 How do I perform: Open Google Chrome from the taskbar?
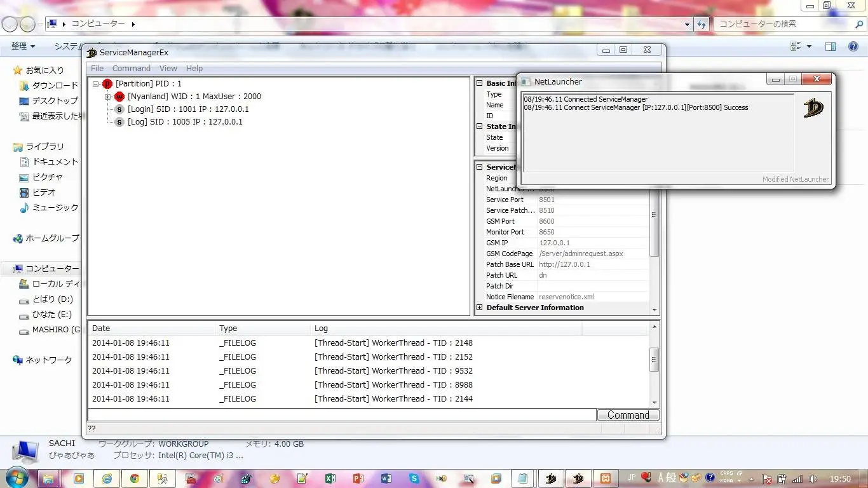pos(135,478)
